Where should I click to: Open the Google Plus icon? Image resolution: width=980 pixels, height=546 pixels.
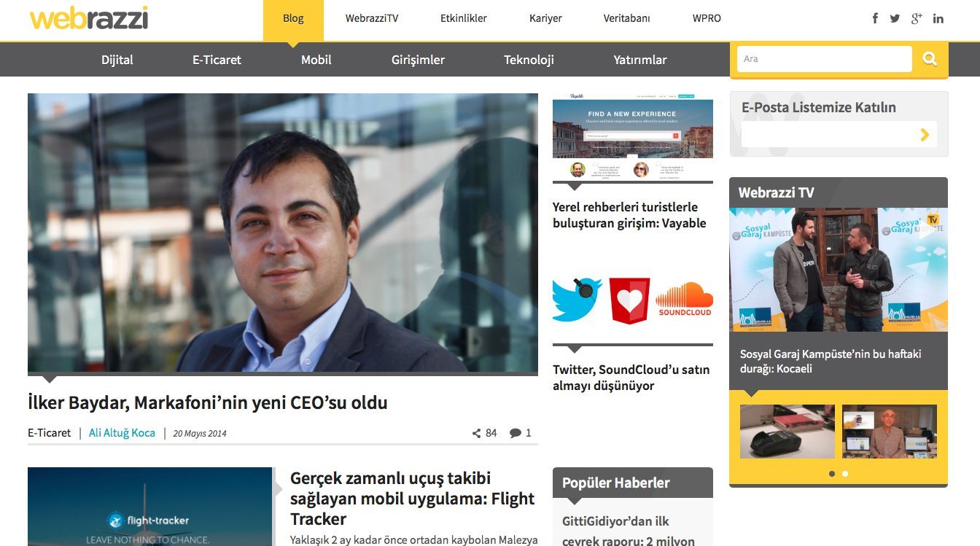917,18
